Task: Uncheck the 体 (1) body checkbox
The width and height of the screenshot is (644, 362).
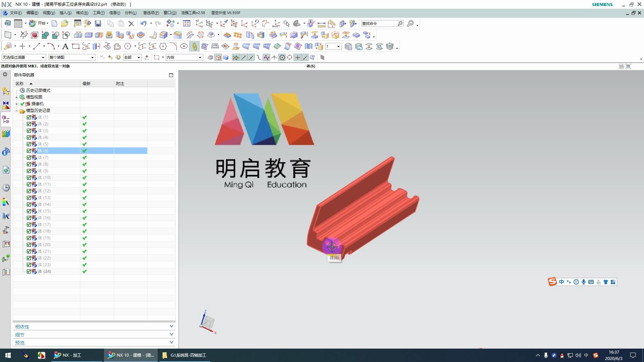Action: tap(29, 117)
